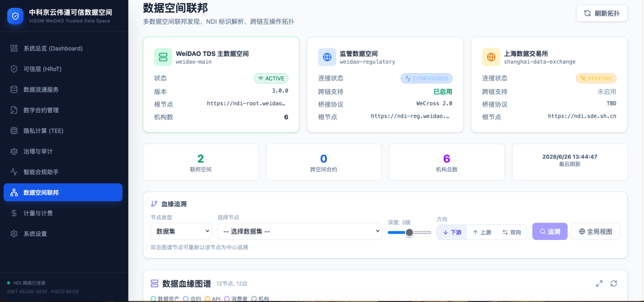The height and width of the screenshot is (302, 644).
Task: Click the PENDING status badge
Action: click(596, 78)
